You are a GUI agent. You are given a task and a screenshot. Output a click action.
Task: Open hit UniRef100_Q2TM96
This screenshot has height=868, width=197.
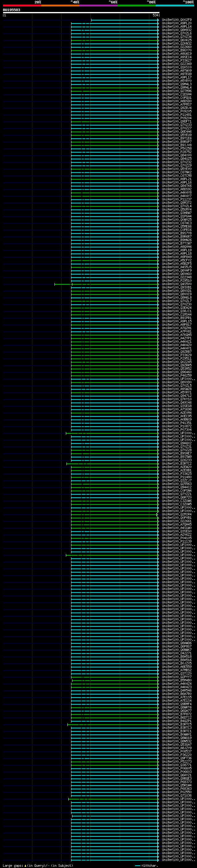click(177, 91)
